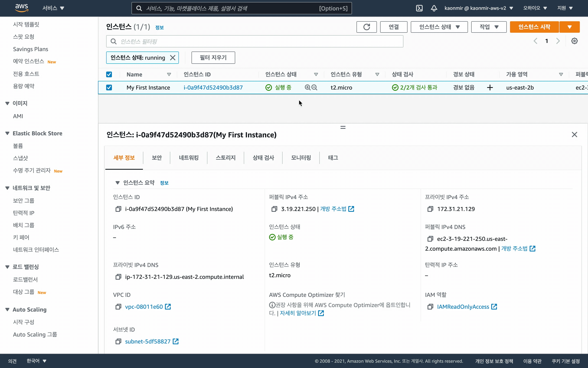Collapse the Elastic Block Store sidebar group
Screen dimensions: 588x368
8,133
